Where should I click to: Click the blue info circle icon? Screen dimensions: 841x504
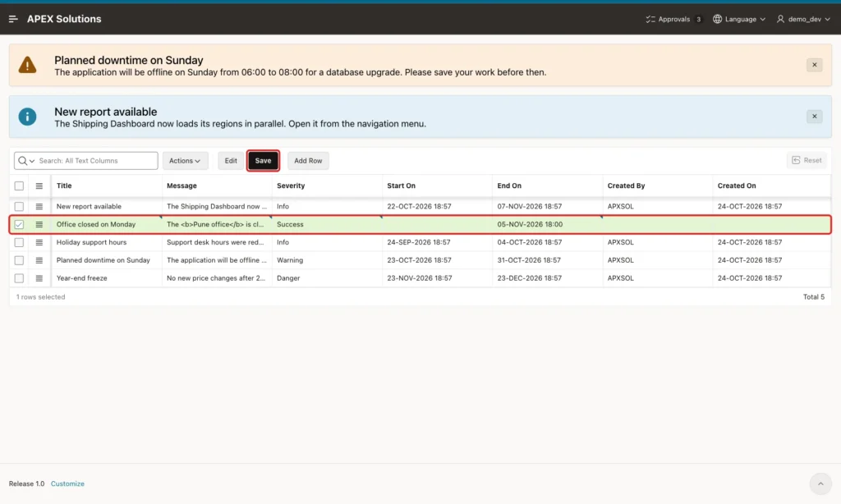27,117
